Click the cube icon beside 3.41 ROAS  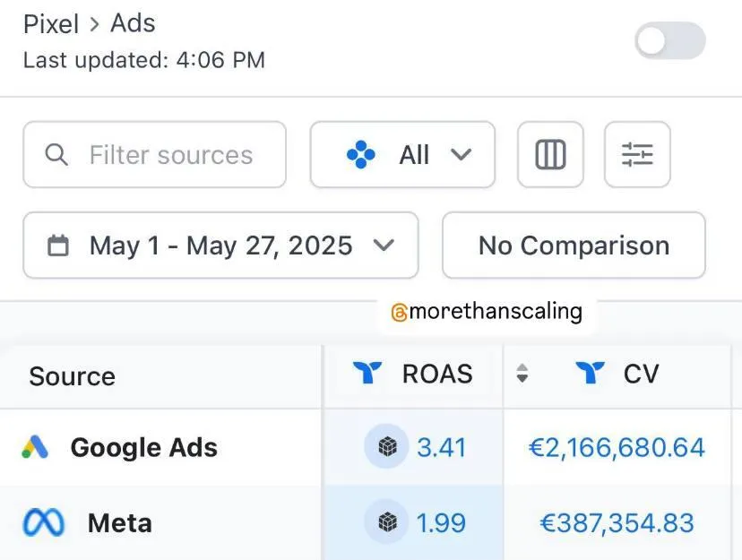coord(387,446)
